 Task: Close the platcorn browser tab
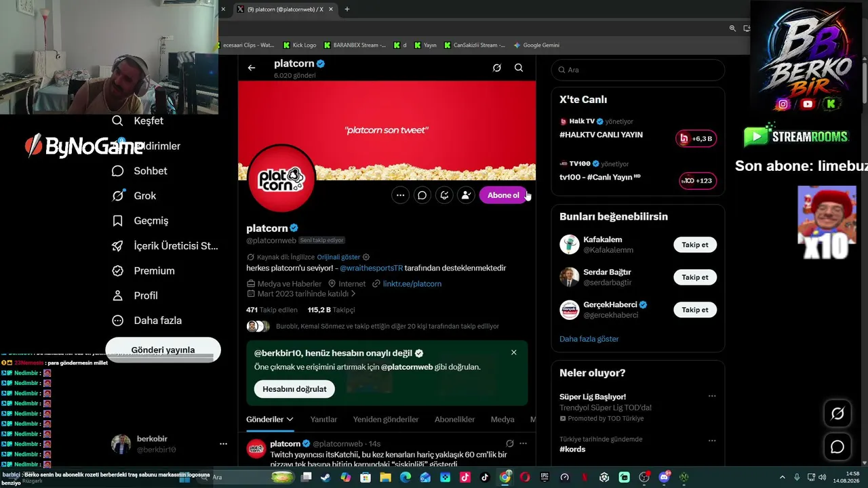click(330, 9)
